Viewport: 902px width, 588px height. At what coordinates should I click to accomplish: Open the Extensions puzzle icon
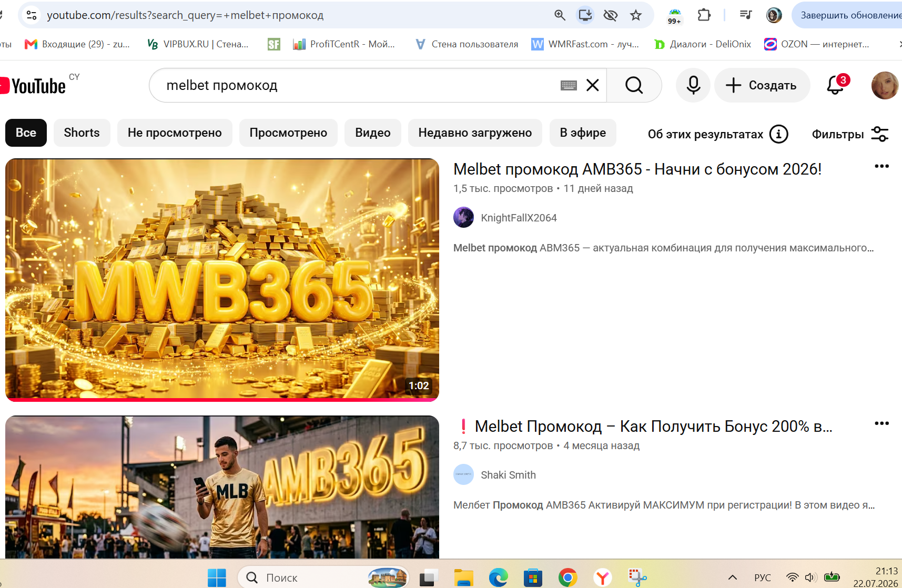point(704,15)
